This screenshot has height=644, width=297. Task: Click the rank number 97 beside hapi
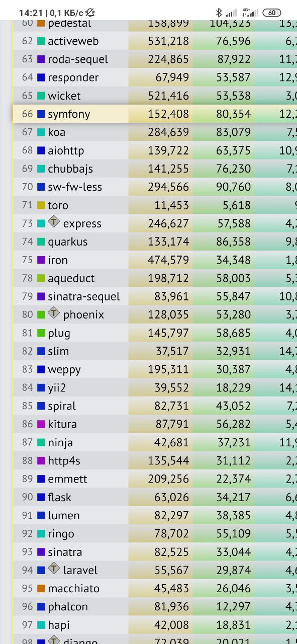click(27, 625)
